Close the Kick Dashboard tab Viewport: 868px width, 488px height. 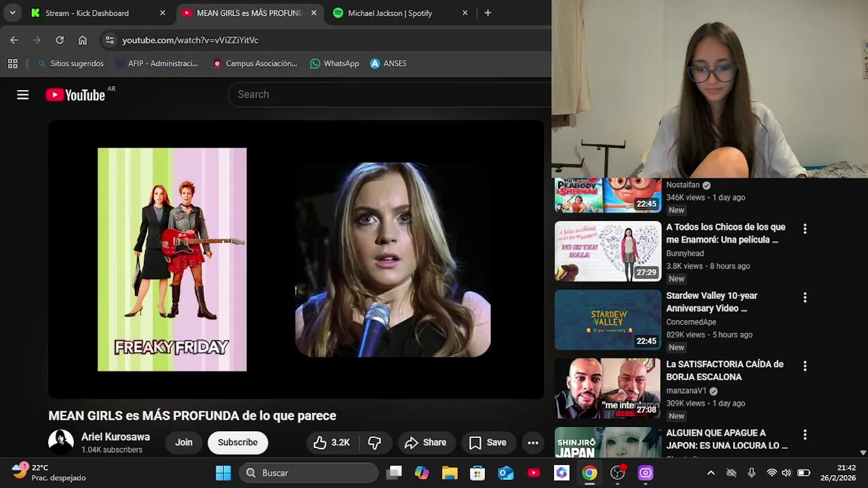(162, 13)
